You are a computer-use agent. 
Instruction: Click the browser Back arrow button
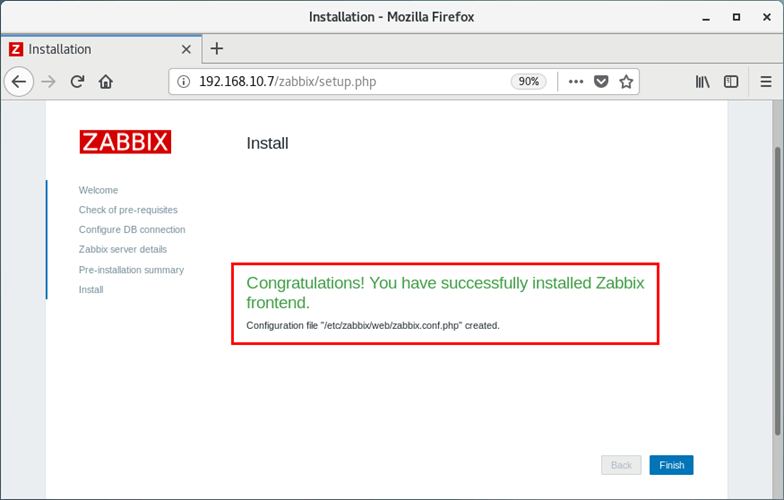(x=19, y=82)
